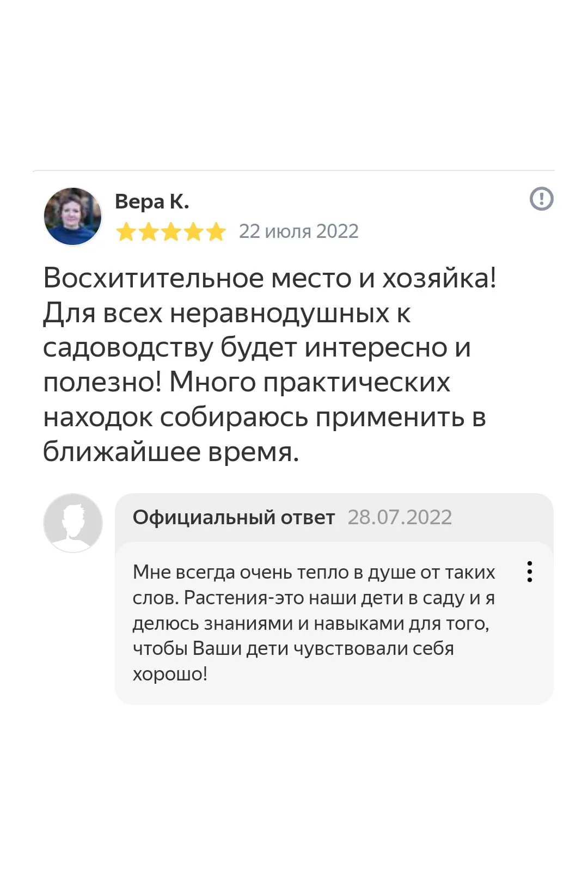Click the review's last line 'ближайшее время.'
This screenshot has height=871, width=588.
pyautogui.click(x=171, y=452)
